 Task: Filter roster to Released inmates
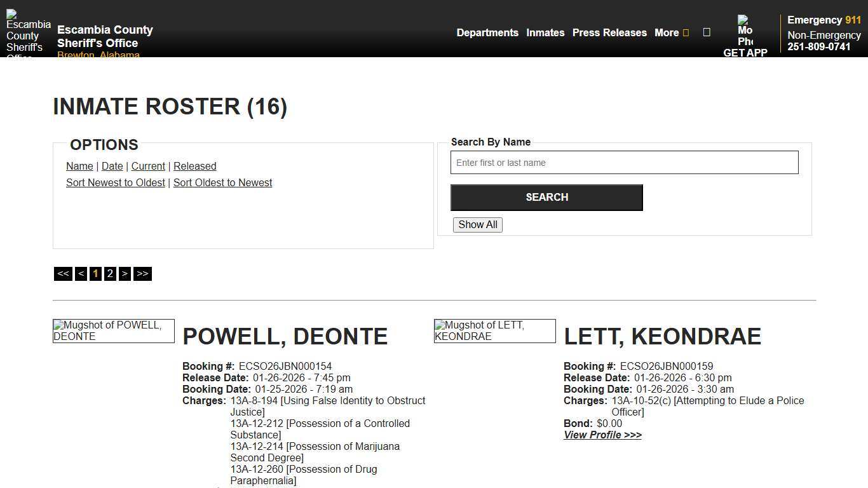point(195,166)
